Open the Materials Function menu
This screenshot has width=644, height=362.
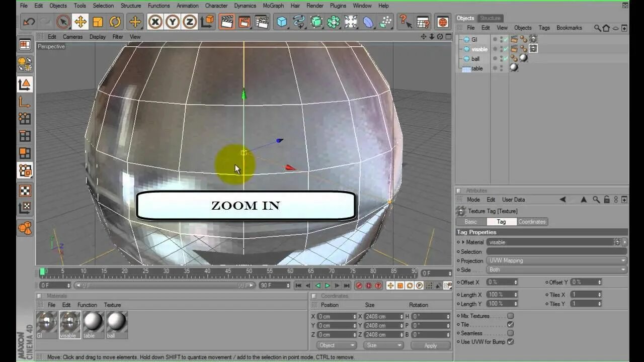(87, 305)
